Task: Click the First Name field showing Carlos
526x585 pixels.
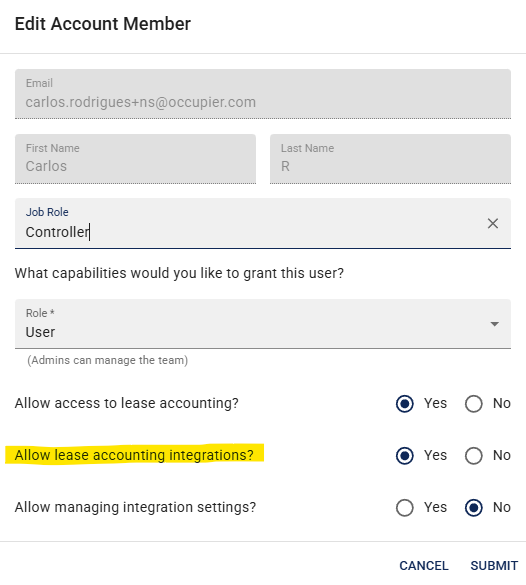Action: pyautogui.click(x=135, y=159)
